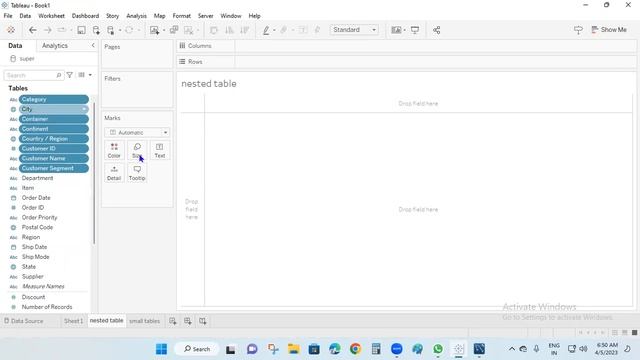Screen dimensions: 640x360
Task: Click the Columns shelf
Action: pyautogui.click(x=407, y=46)
